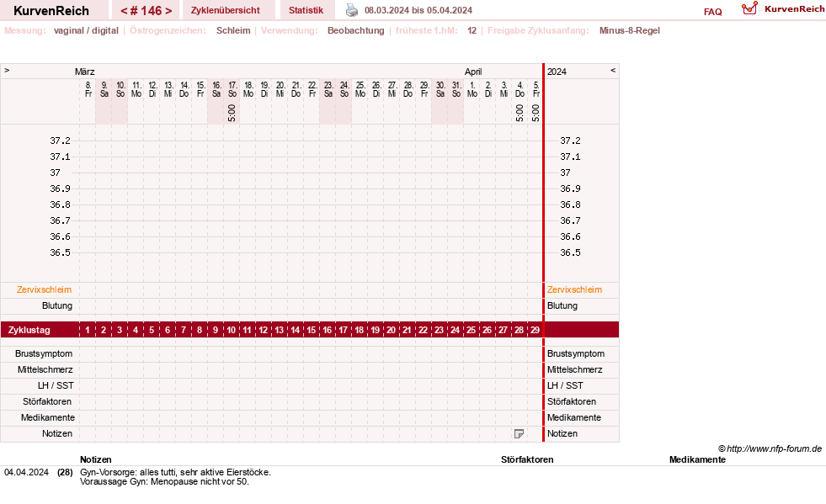
Task: Click the Minus-8-Regel setting
Action: [x=629, y=30]
